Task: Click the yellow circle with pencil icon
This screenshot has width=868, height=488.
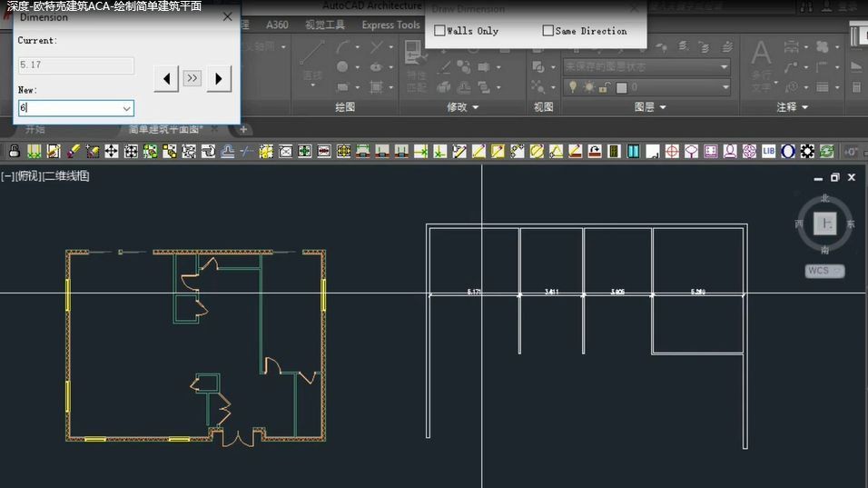Action: [537, 151]
